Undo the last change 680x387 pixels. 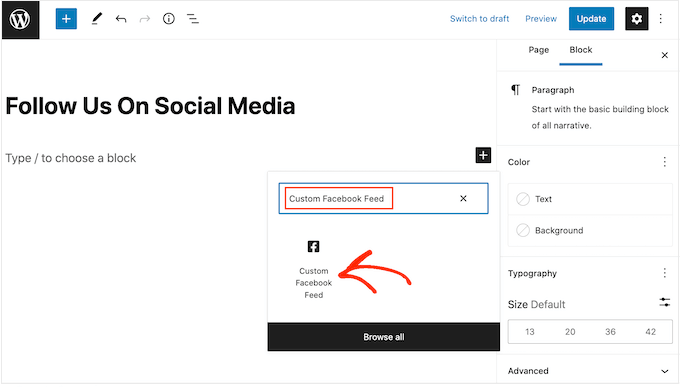121,19
